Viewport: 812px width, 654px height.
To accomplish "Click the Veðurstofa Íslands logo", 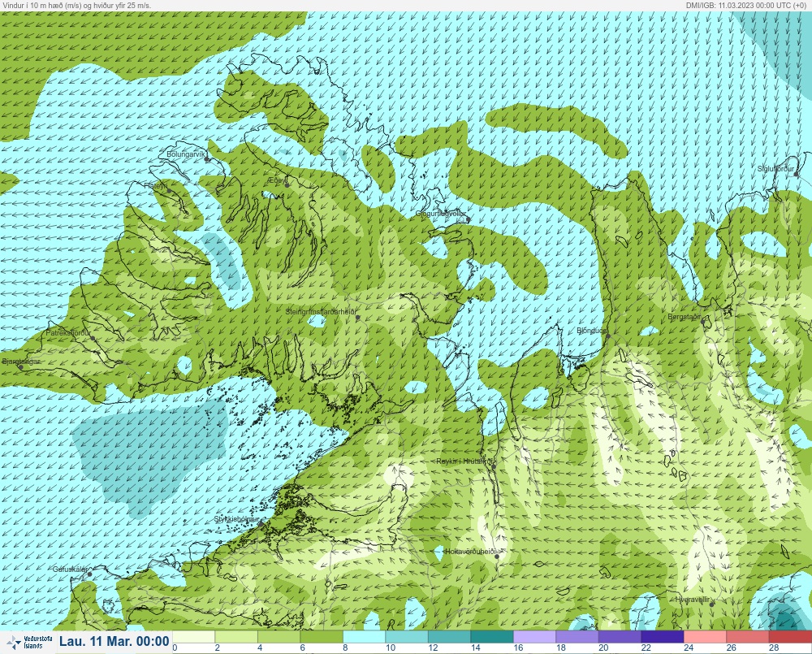I will tap(29, 642).
